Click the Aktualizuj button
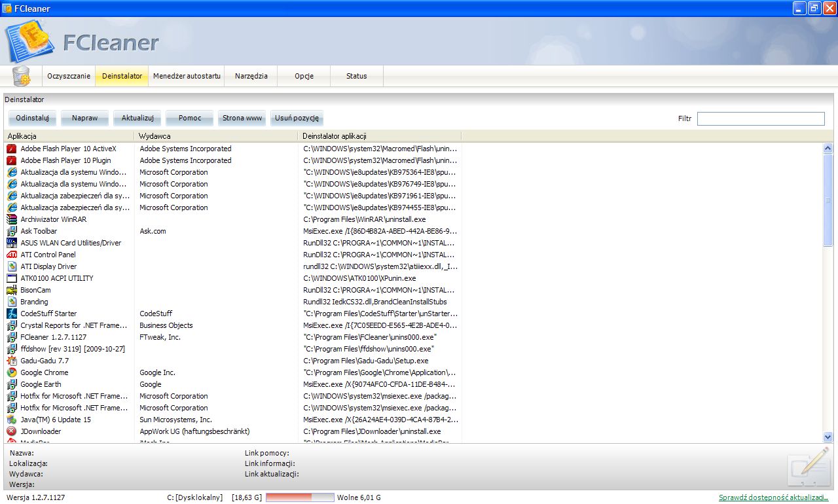Viewport: 838px width, 504px height. coord(137,118)
